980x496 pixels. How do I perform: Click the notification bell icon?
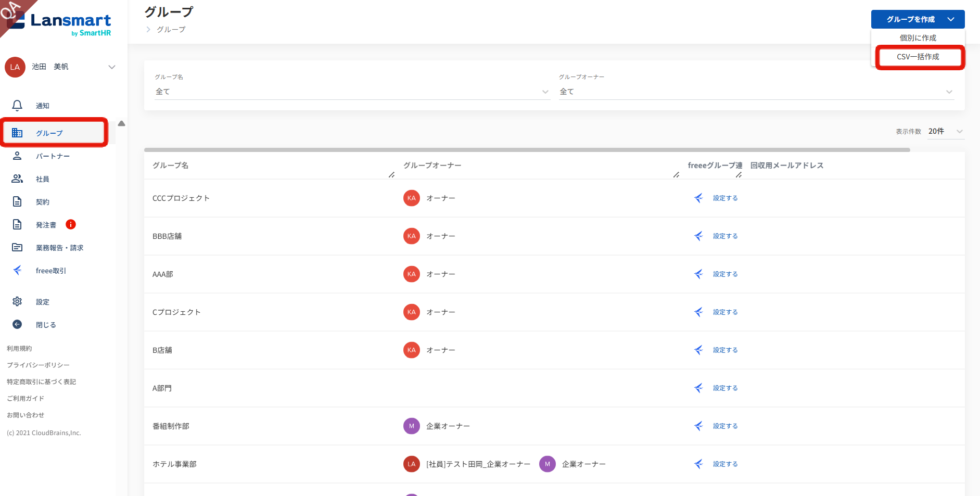click(17, 106)
